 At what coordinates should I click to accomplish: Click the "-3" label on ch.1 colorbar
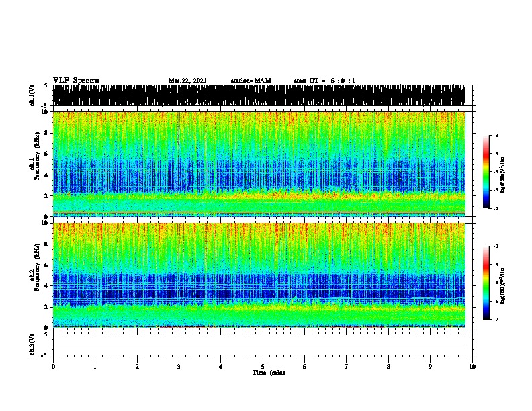496,135
